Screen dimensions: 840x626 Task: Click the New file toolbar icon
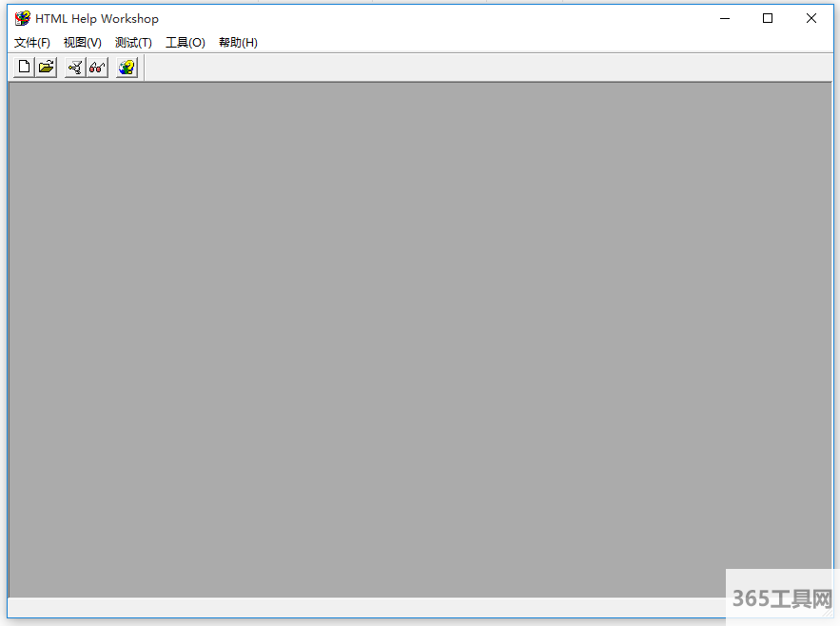click(x=24, y=68)
